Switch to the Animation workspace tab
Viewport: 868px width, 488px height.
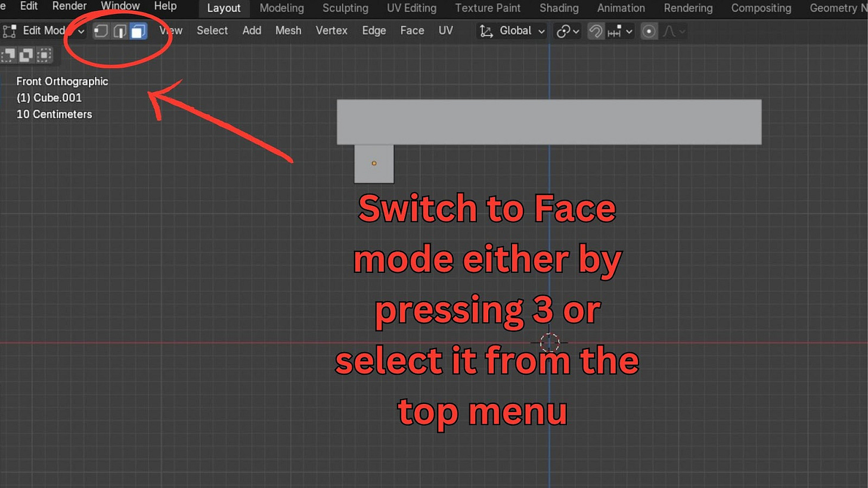pos(621,8)
